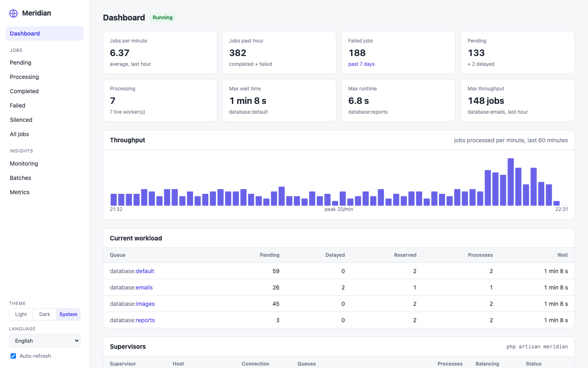Switch to the Dark theme
Image resolution: width=588 pixels, height=368 pixels.
[x=45, y=314]
